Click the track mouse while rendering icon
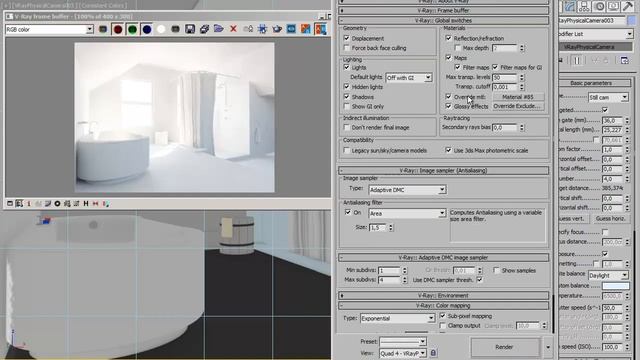This screenshot has height=360, width=640. pos(262,29)
